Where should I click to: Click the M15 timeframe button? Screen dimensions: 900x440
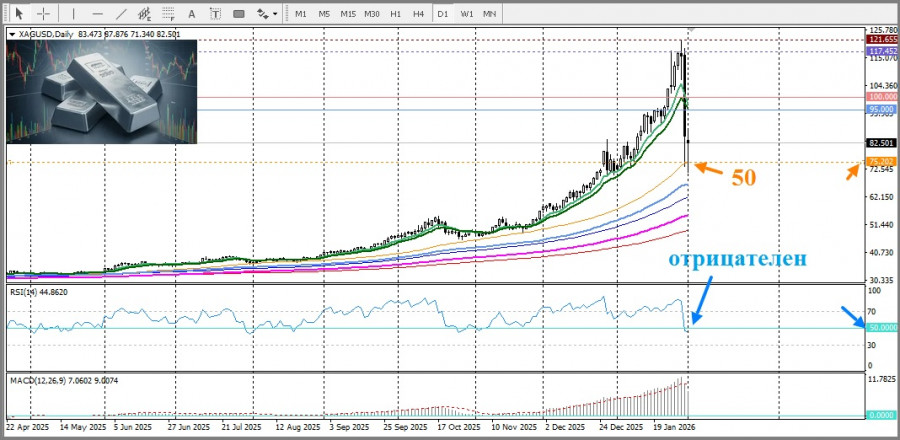click(348, 14)
